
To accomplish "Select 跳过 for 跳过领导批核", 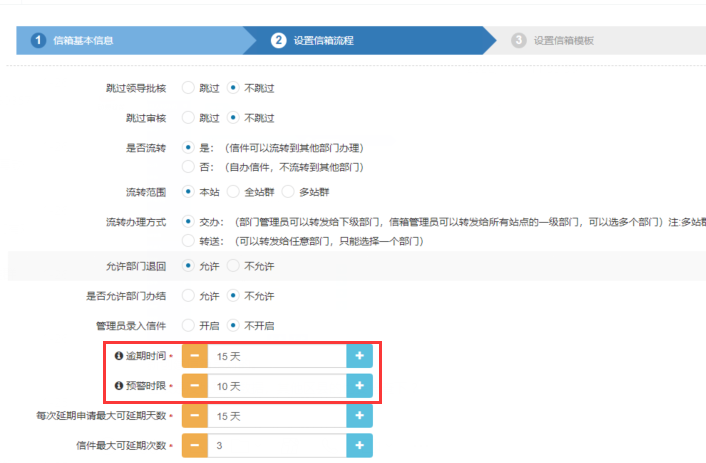I will click(187, 88).
